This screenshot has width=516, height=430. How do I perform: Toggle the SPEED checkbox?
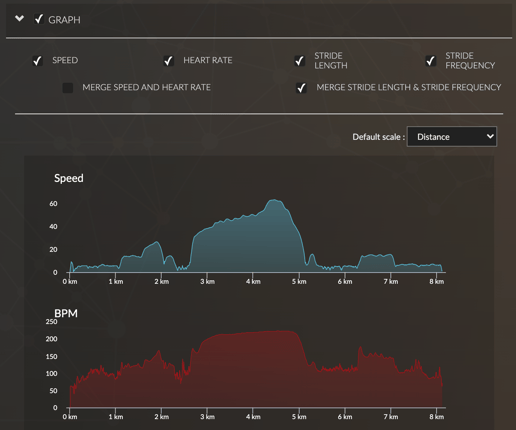[37, 61]
